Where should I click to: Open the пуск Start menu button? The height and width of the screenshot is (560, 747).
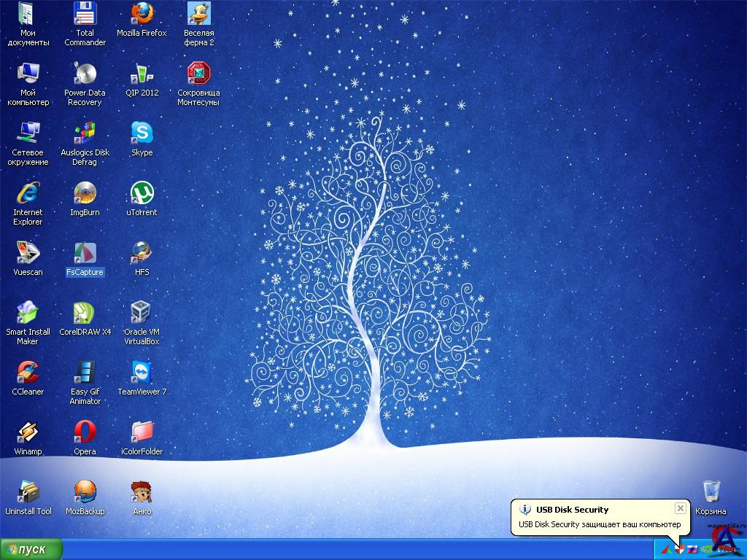tap(31, 550)
